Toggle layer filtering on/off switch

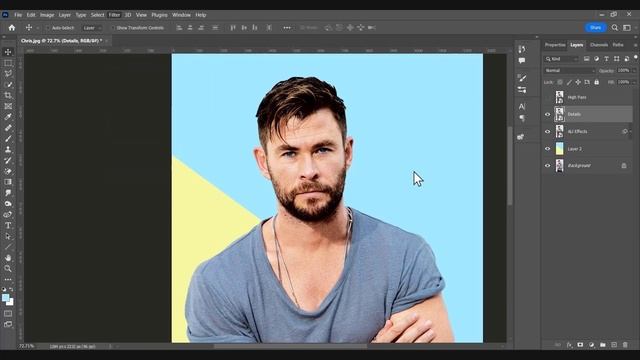pyautogui.click(x=636, y=58)
